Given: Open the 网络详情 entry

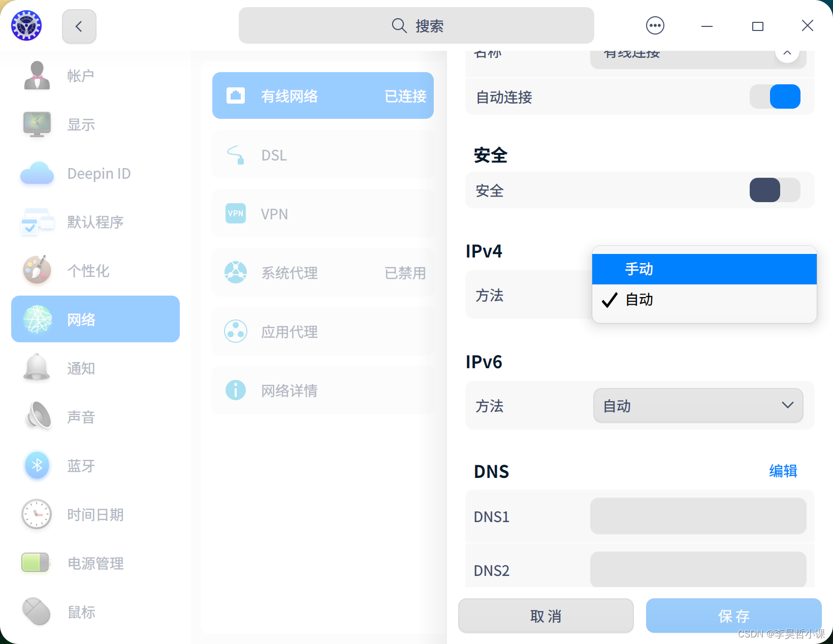Looking at the screenshot, I should (x=323, y=390).
